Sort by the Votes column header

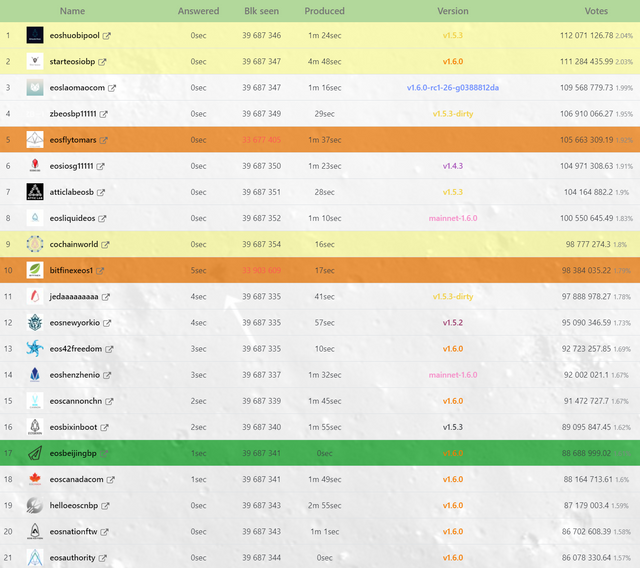596,11
